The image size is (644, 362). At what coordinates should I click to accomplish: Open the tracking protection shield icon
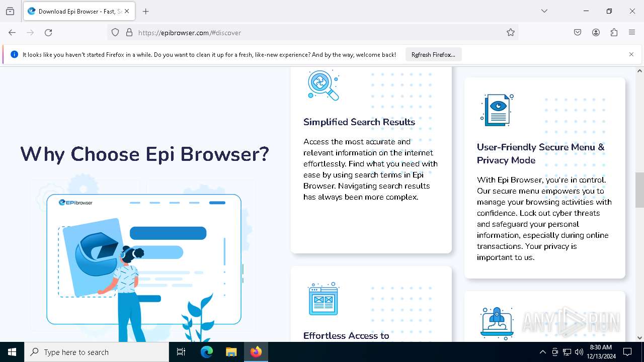(115, 33)
